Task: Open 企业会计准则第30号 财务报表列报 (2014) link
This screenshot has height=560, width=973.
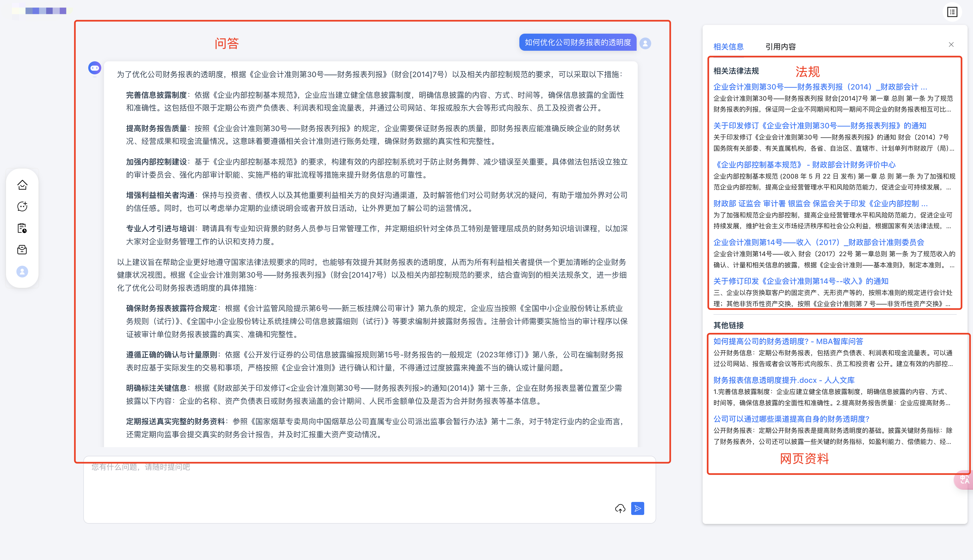Action: (x=820, y=87)
